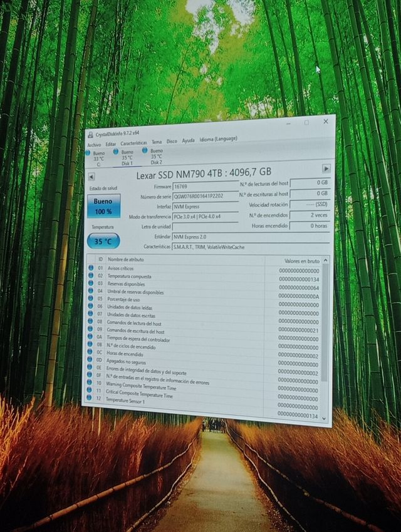Click scroll-up arrow of the attribute list
This screenshot has width=401, height=532.
[x=325, y=261]
